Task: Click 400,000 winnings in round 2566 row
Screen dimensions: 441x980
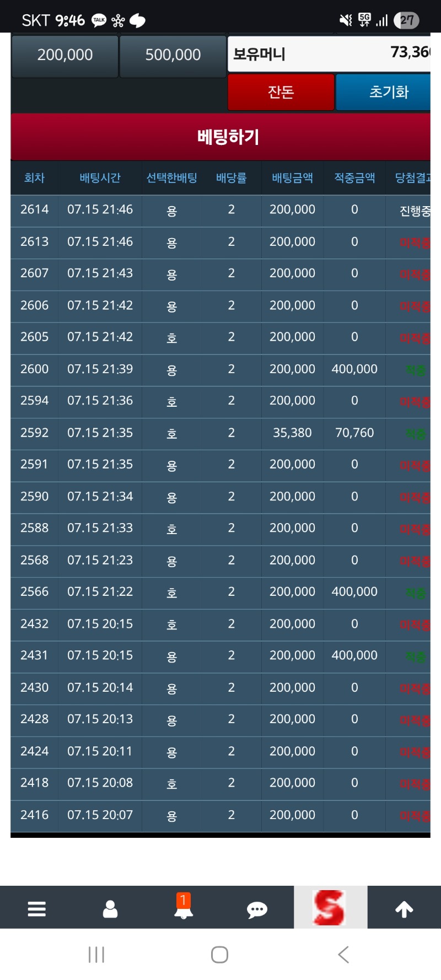Action: pos(354,591)
